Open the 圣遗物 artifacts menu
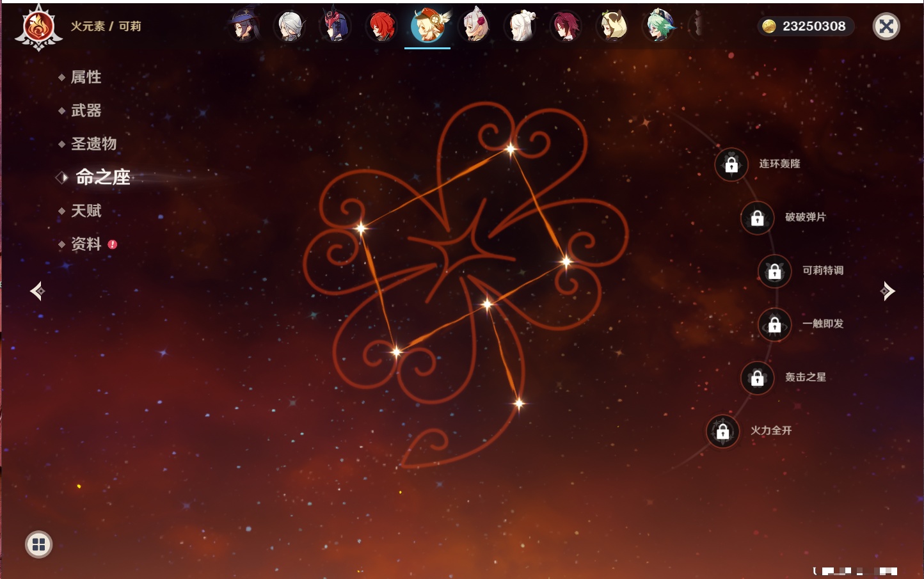 93,144
